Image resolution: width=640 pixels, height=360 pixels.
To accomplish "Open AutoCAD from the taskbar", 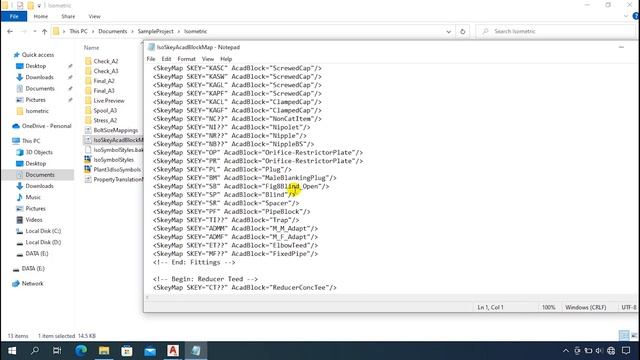I will tap(173, 351).
